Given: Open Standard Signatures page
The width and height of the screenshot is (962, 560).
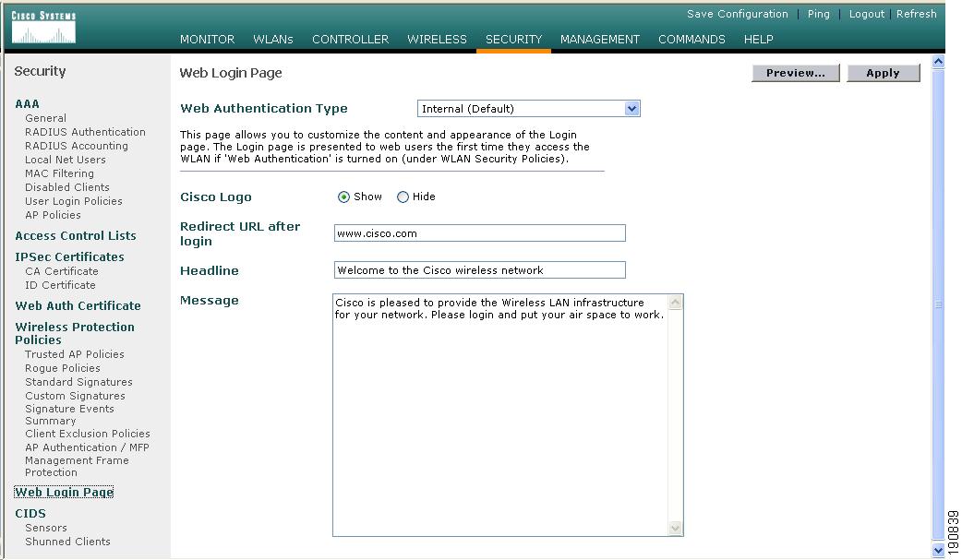Looking at the screenshot, I should (x=78, y=382).
